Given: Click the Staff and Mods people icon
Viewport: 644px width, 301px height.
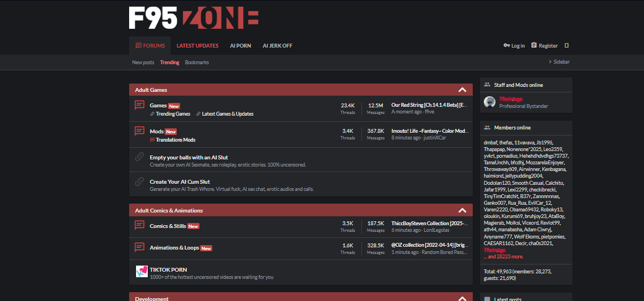Looking at the screenshot, I should [487, 85].
